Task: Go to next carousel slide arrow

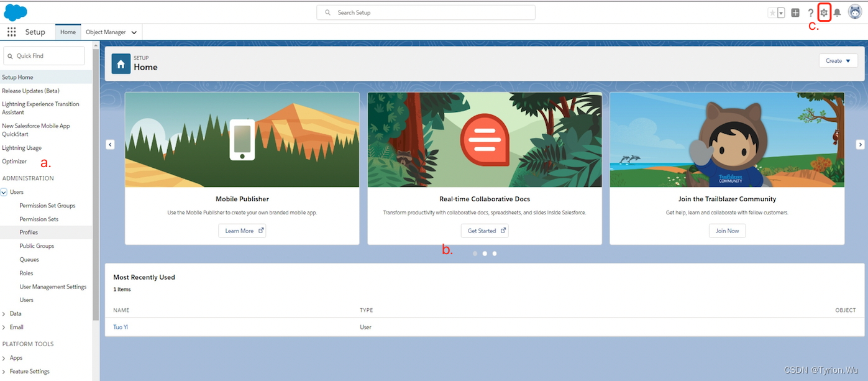Action: (861, 144)
